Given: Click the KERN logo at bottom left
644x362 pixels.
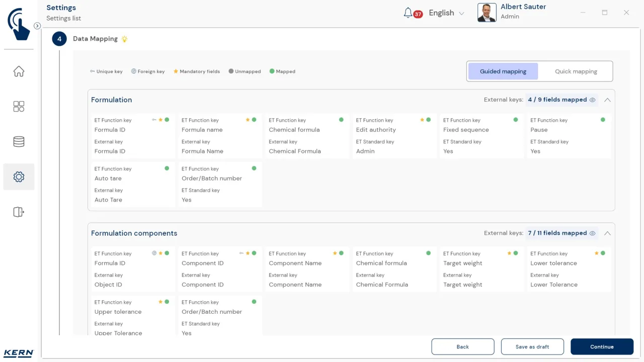Looking at the screenshot, I should pos(19,353).
